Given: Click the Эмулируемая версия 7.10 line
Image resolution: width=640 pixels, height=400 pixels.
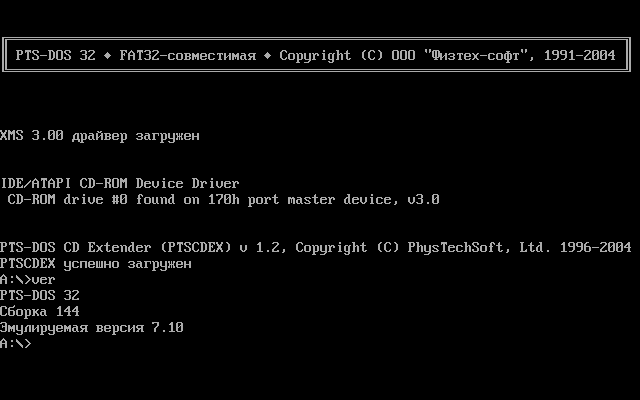Looking at the screenshot, I should tap(92, 327).
